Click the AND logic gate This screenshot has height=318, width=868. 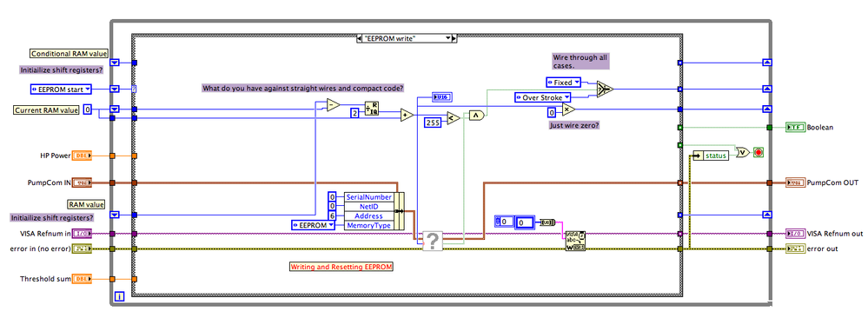pyautogui.click(x=476, y=116)
